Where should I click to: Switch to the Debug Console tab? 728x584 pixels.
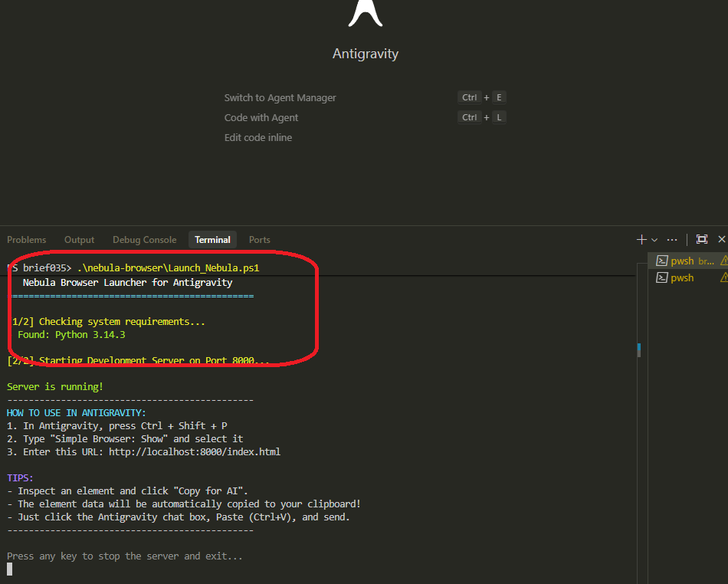(x=144, y=240)
